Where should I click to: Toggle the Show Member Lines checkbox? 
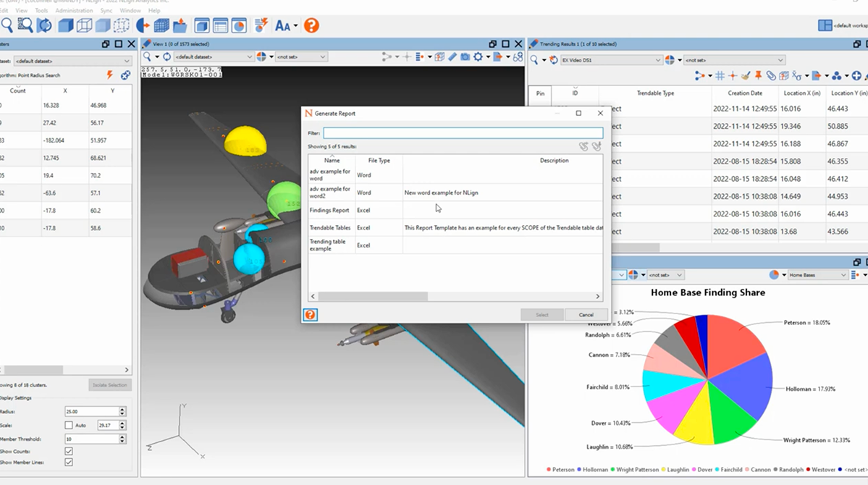(69, 462)
